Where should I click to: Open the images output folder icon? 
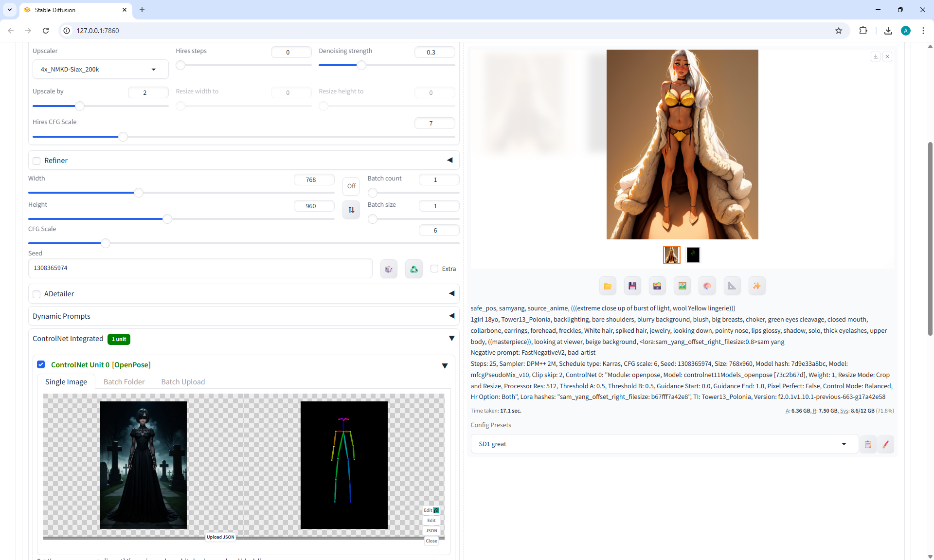coord(608,286)
